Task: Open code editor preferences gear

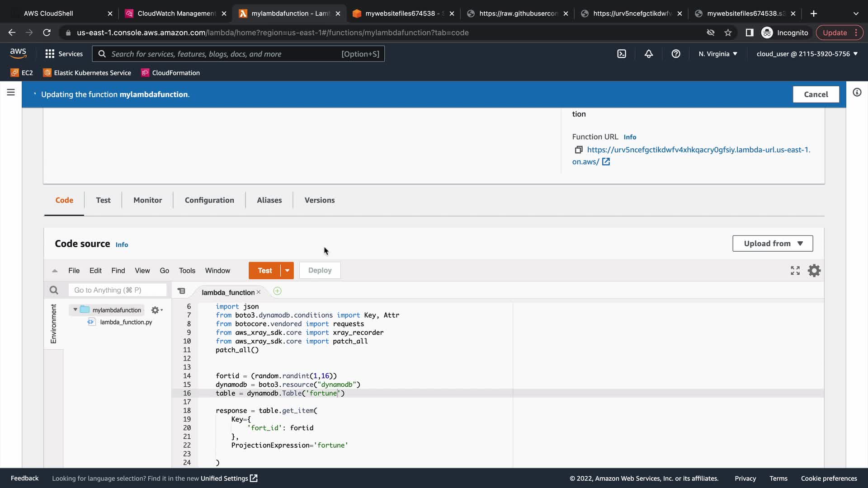Action: click(814, 271)
